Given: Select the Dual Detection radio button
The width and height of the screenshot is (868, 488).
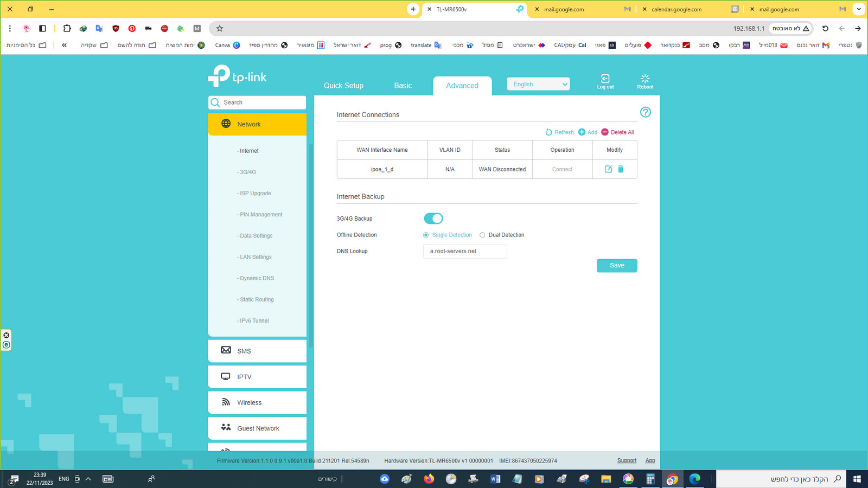Looking at the screenshot, I should 482,235.
